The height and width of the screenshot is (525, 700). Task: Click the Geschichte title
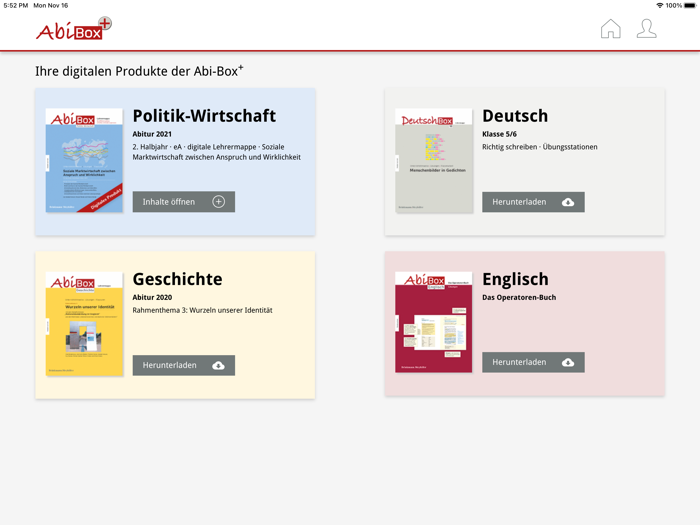pos(177,279)
